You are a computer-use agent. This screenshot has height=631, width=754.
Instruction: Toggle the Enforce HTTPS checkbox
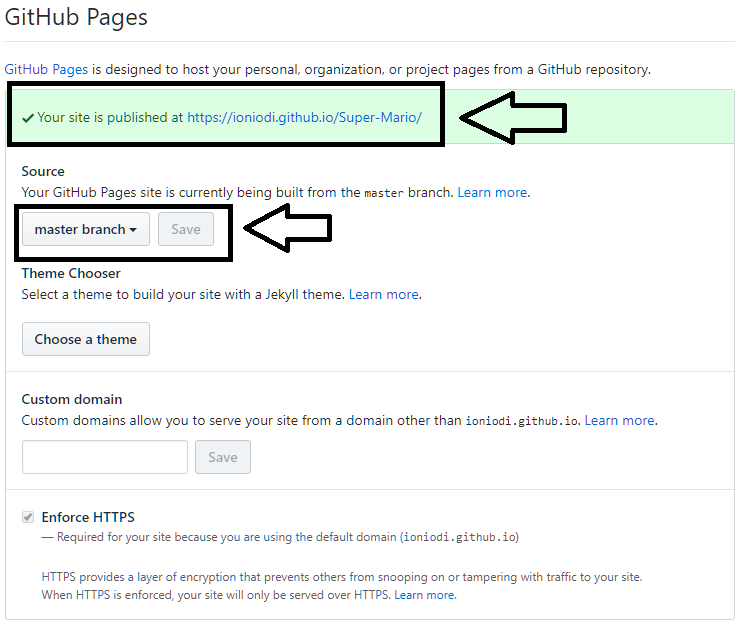pos(28,517)
